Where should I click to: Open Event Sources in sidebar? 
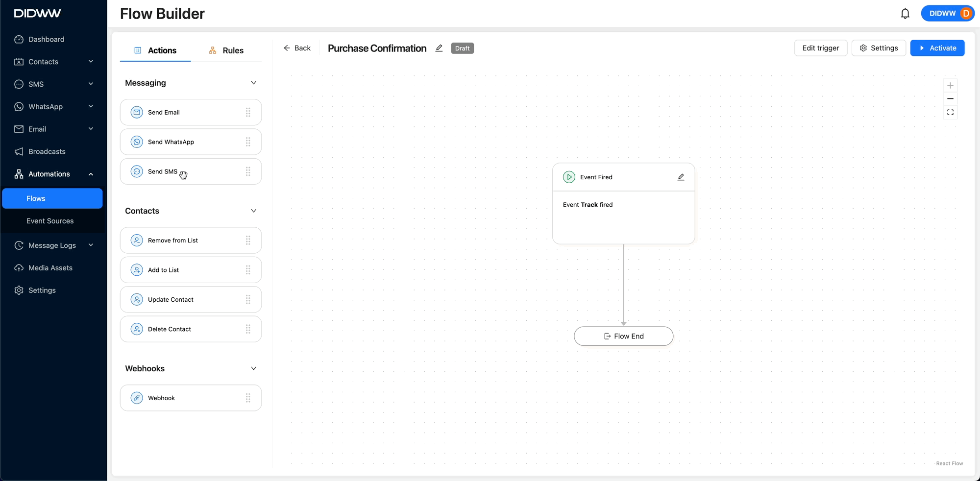tap(50, 221)
